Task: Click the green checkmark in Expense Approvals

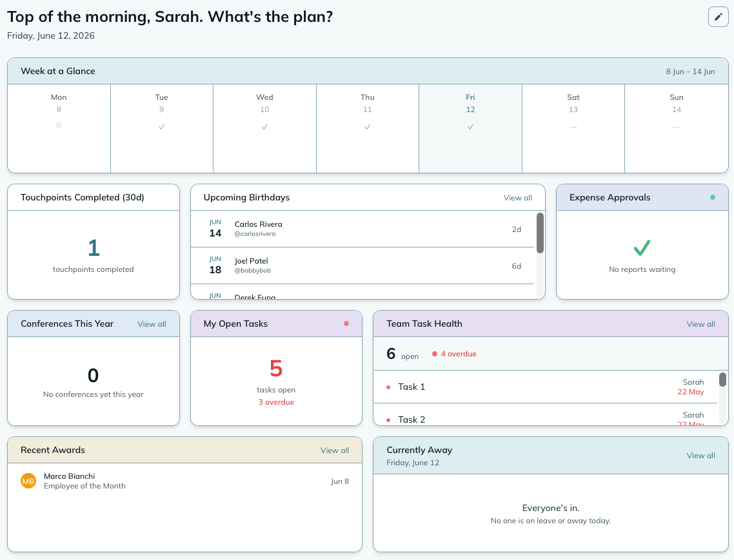Action: click(642, 247)
